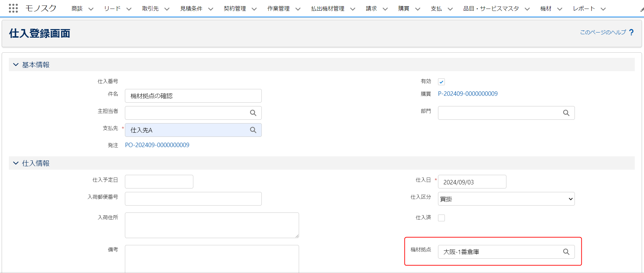Click the このページのヘルプ link
The width and height of the screenshot is (644, 273).
click(603, 32)
